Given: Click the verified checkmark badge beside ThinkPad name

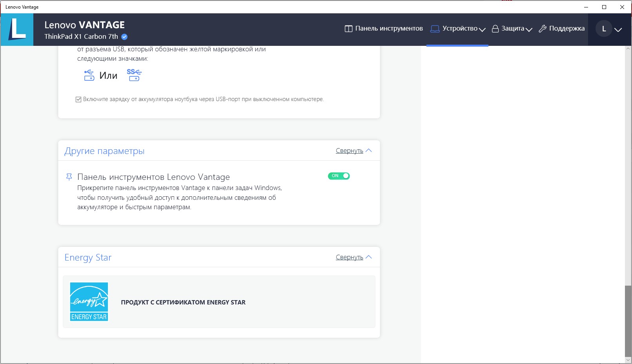Looking at the screenshot, I should tap(124, 37).
